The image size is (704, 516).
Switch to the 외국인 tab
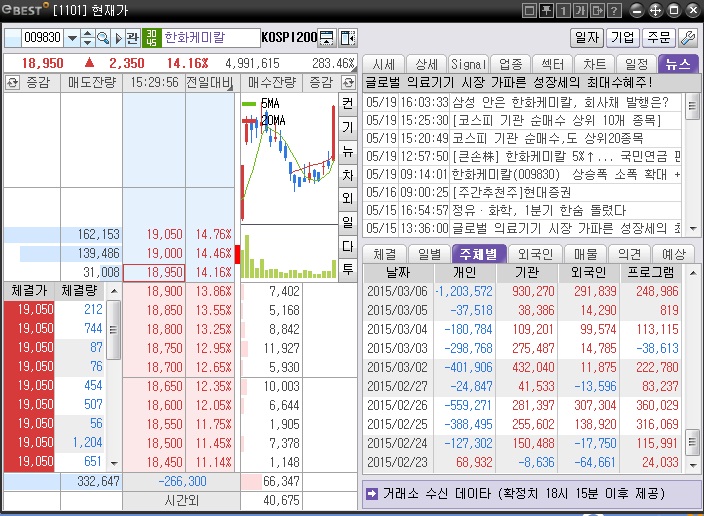535,255
